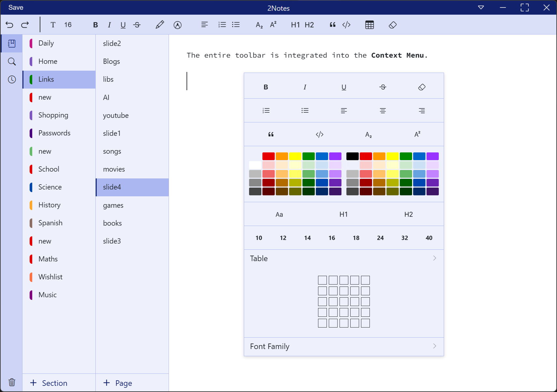The image size is (557, 392).
Task: Click the Undo arrow in the toolbar
Action: (x=9, y=25)
